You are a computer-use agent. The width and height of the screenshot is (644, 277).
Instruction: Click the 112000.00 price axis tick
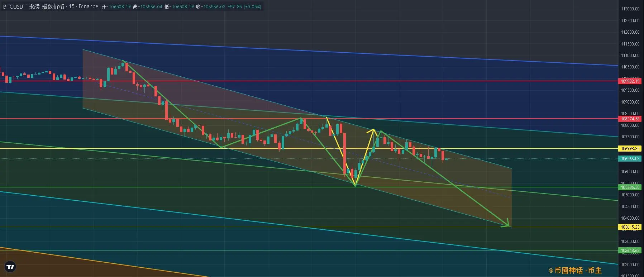coord(630,32)
